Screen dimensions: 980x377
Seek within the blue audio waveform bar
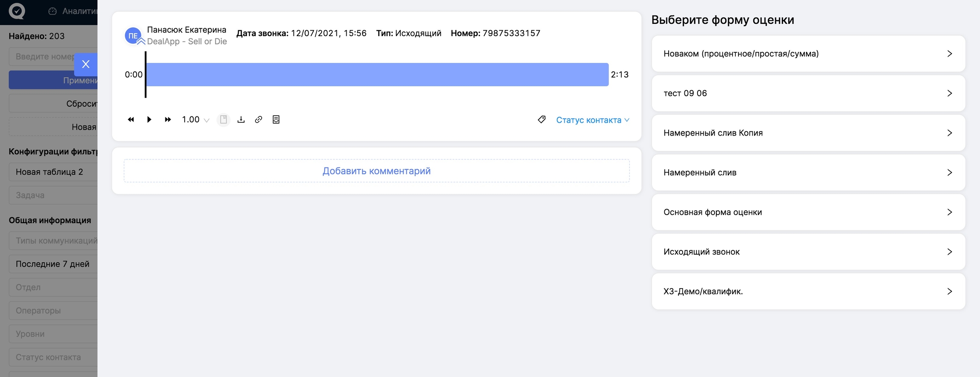pyautogui.click(x=377, y=75)
